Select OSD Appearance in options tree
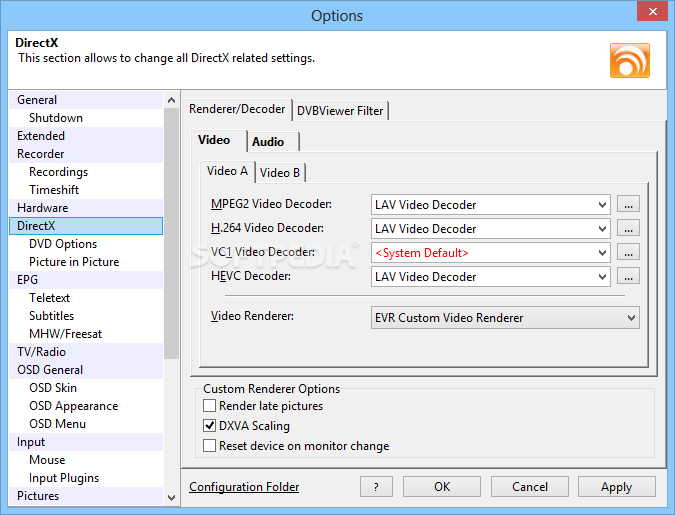Image resolution: width=675 pixels, height=515 pixels. 86,406
